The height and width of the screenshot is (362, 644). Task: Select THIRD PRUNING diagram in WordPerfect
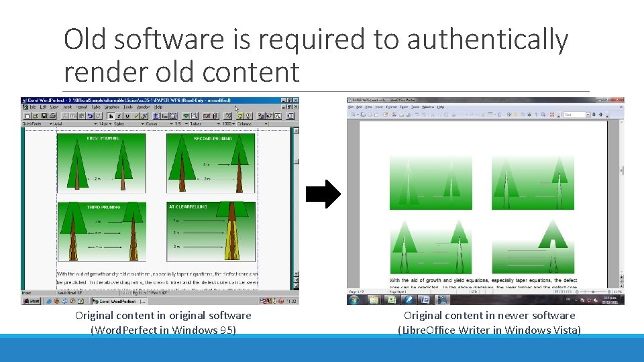(102, 231)
